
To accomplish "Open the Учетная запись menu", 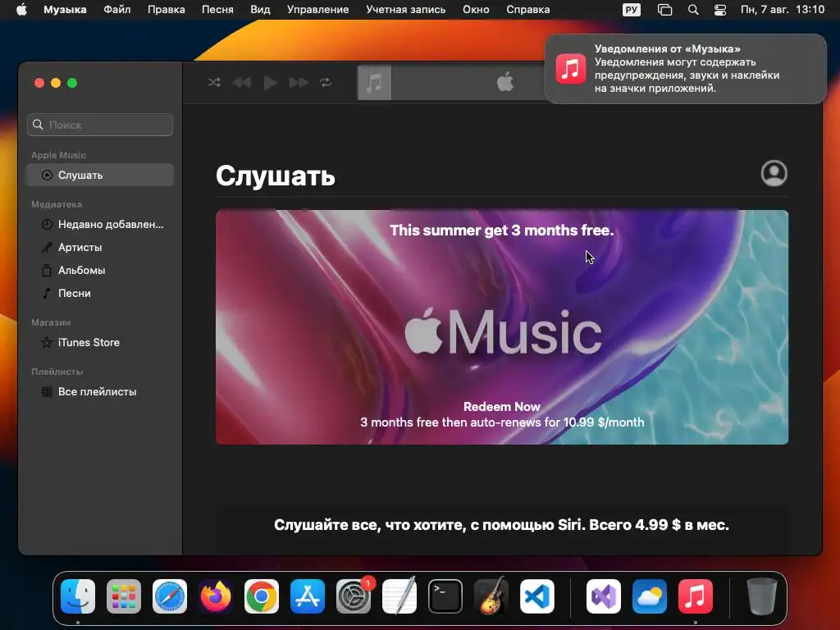I will pyautogui.click(x=405, y=10).
